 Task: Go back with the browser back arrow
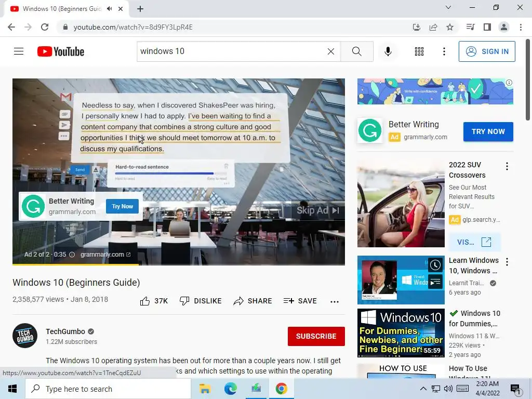(x=11, y=27)
